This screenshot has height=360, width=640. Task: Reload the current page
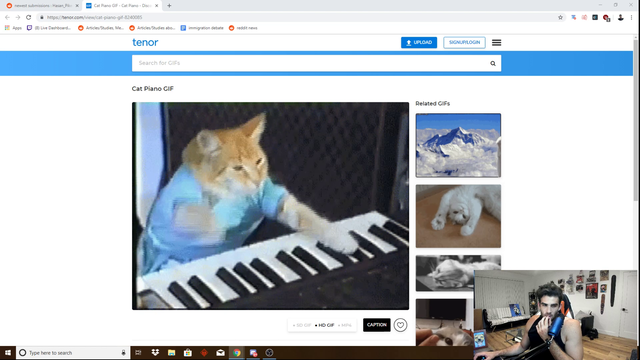pos(29,17)
